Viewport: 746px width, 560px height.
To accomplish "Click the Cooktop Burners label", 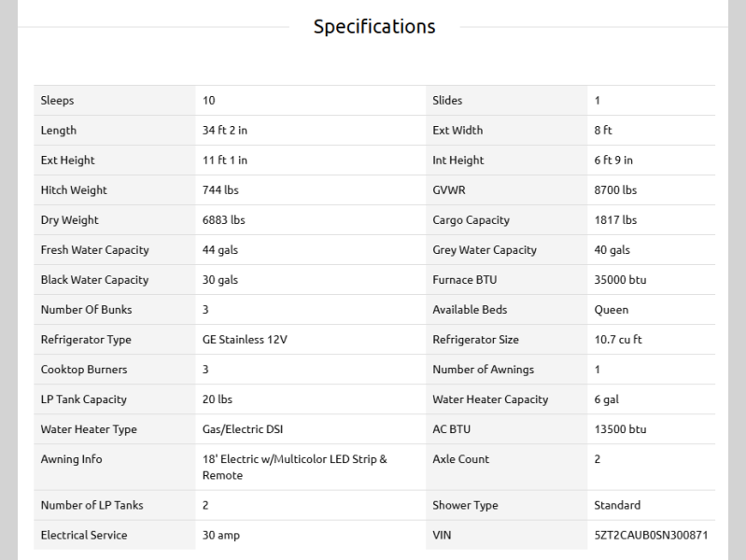I will (84, 370).
